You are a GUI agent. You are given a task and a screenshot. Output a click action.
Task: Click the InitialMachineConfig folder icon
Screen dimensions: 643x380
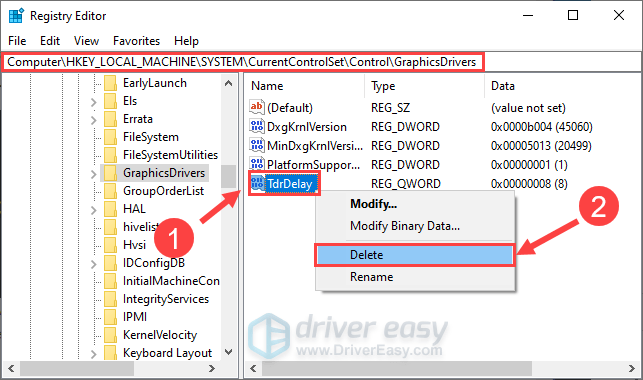[x=110, y=281]
